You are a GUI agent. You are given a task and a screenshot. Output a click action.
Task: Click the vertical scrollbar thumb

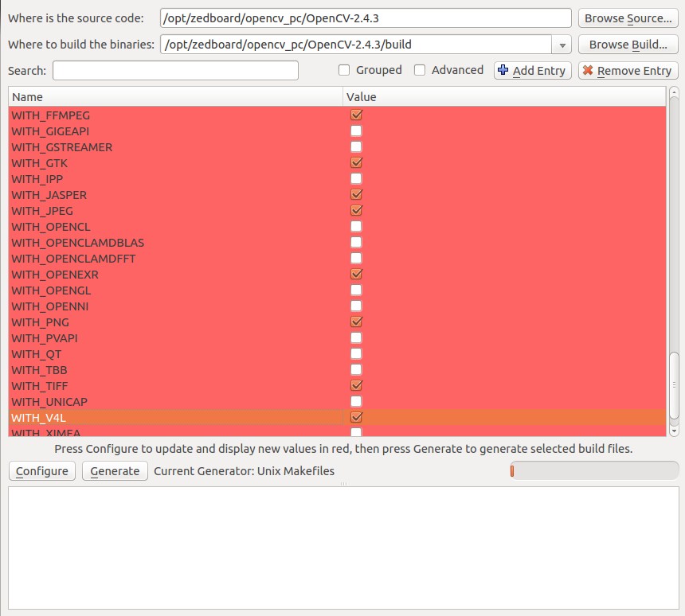point(674,385)
